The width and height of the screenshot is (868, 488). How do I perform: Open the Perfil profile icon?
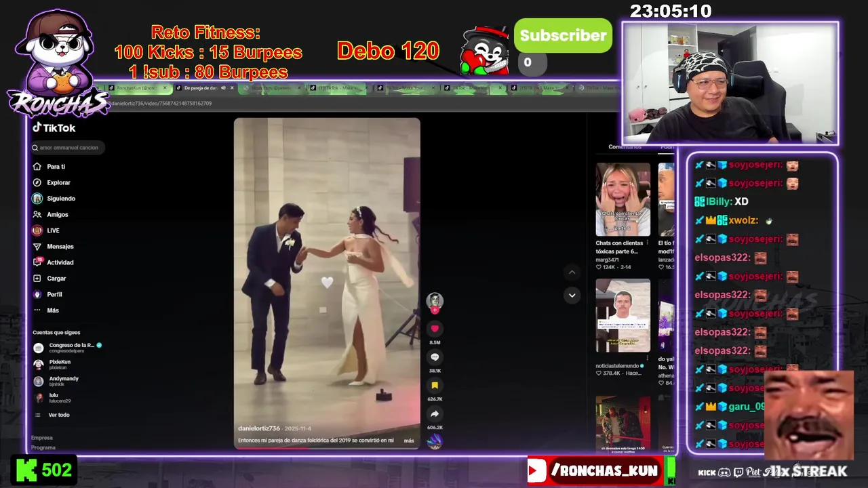coord(37,294)
